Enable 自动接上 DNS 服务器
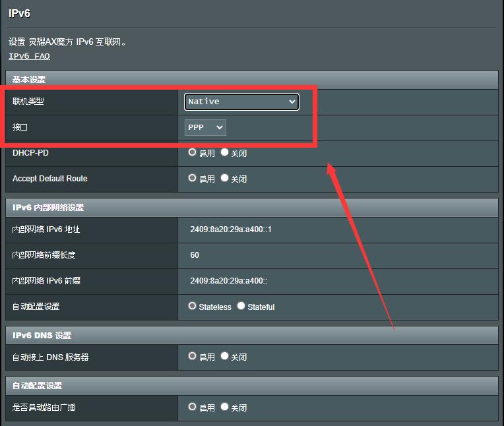Screen dimensions: 504x426 click(x=193, y=356)
